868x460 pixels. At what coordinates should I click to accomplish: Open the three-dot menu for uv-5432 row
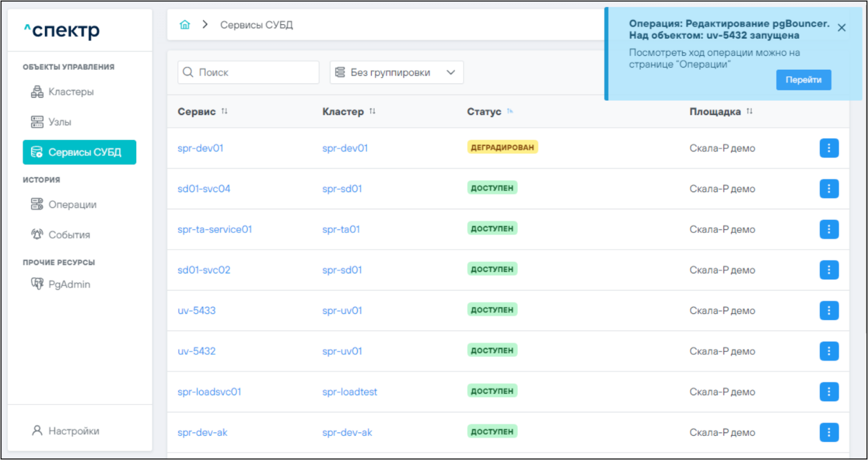click(x=829, y=351)
